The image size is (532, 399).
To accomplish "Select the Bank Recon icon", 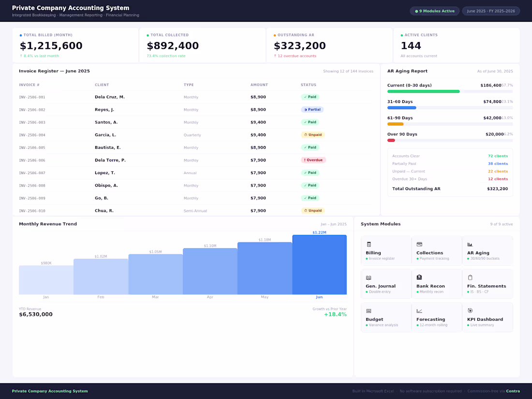I will (419, 277).
